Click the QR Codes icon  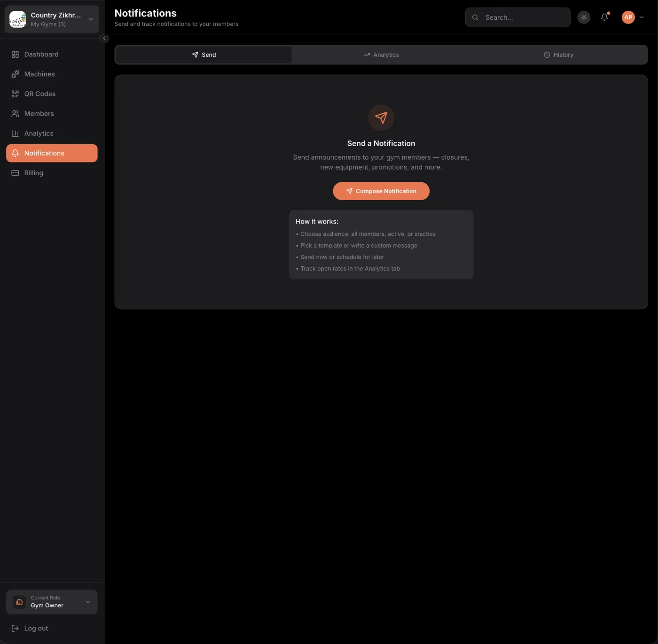(x=15, y=94)
